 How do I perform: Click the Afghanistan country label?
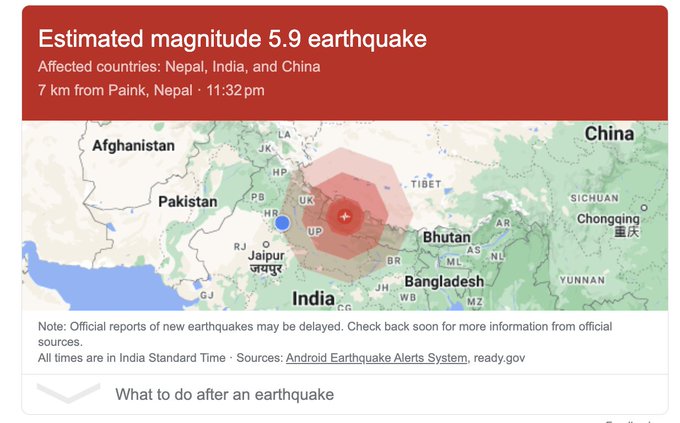133,145
